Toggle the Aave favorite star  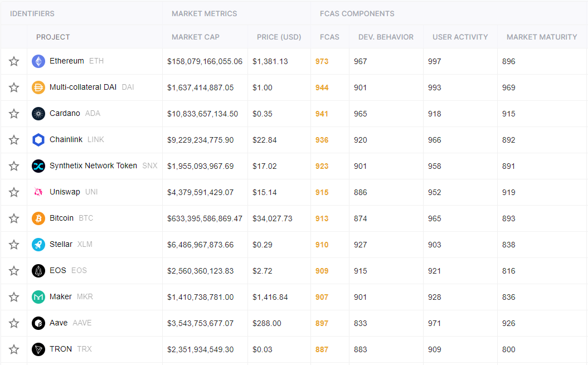[14, 323]
